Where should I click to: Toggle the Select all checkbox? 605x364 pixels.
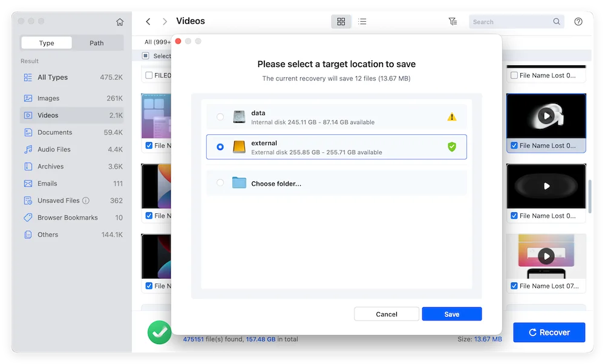pos(145,56)
